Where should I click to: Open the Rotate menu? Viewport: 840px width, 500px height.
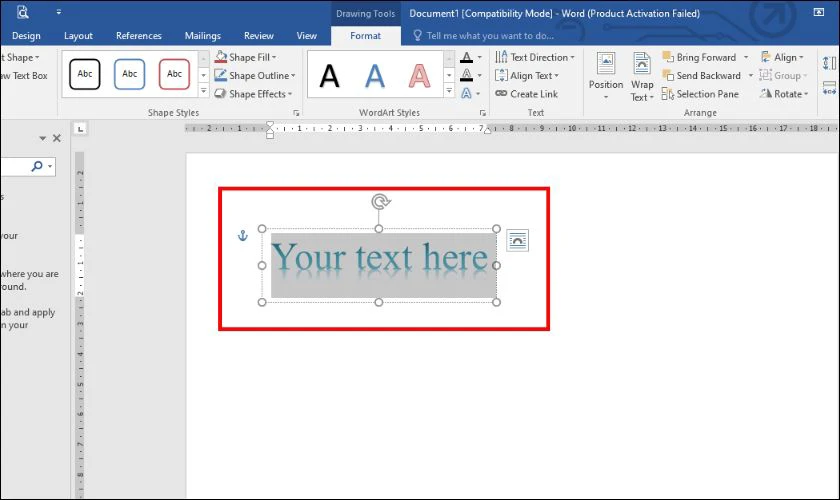point(784,94)
